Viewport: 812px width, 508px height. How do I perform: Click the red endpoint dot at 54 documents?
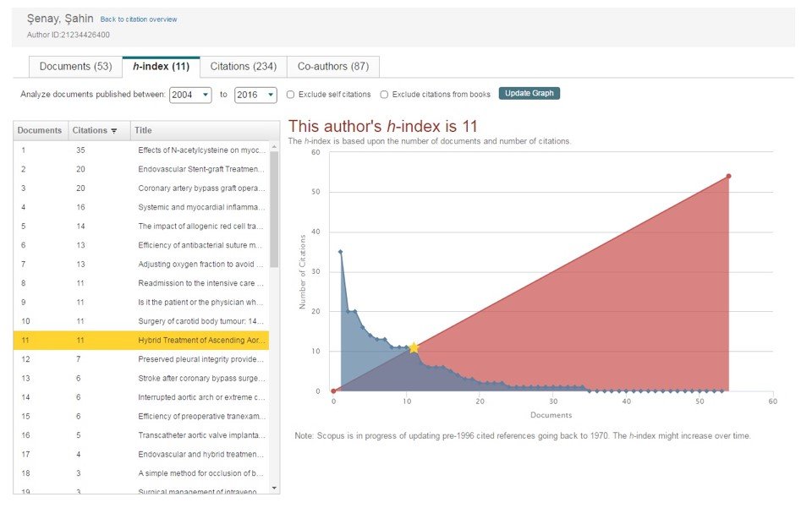pos(728,177)
